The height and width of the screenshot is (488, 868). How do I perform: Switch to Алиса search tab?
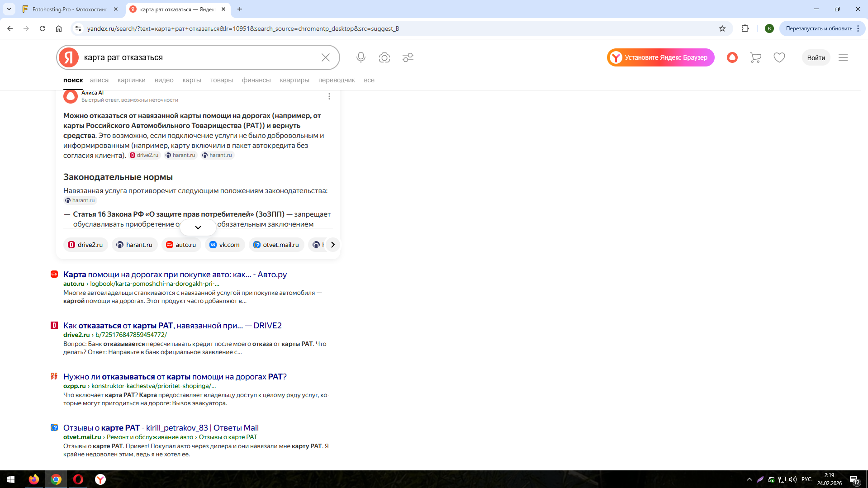tap(99, 80)
